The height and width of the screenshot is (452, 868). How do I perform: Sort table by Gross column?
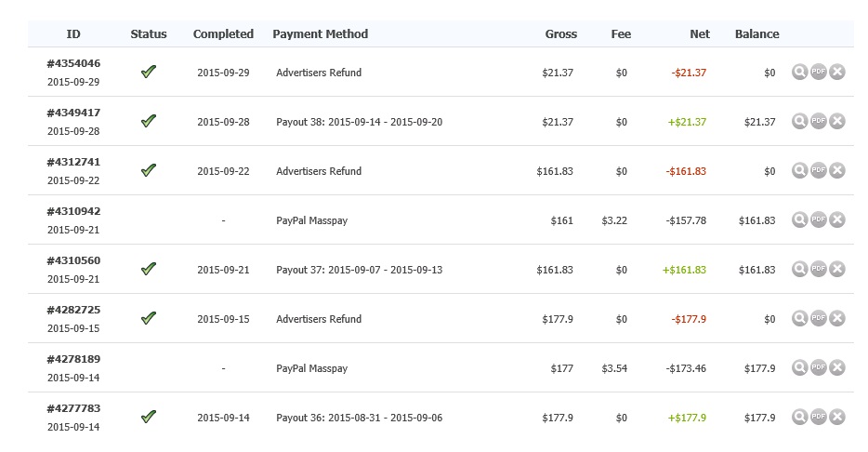coord(560,34)
